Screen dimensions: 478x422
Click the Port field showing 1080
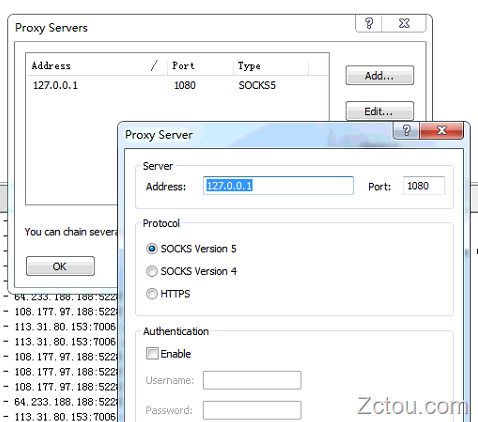(x=424, y=186)
